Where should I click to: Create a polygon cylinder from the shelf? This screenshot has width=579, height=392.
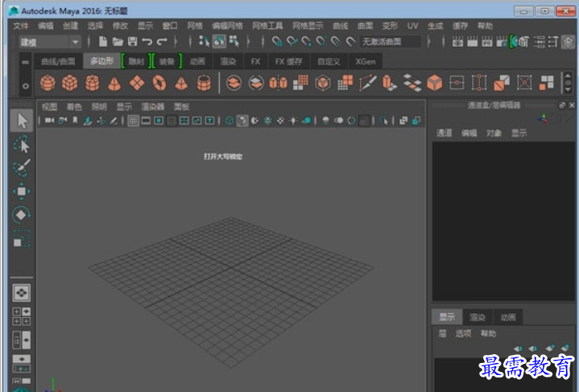tap(93, 83)
